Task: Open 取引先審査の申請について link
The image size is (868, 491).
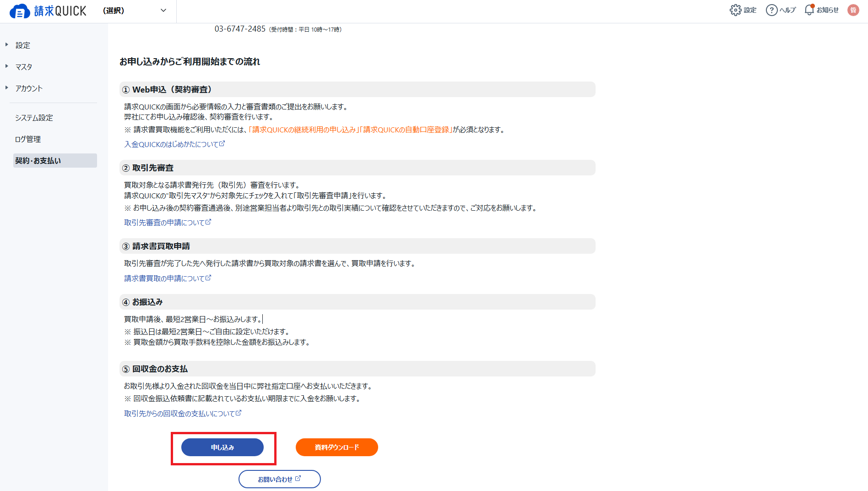Action: coord(168,223)
